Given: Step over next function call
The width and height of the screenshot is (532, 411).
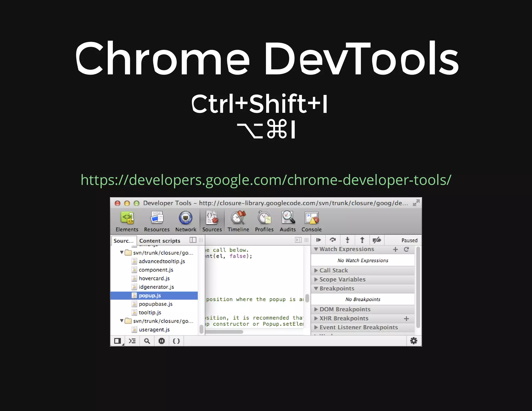Looking at the screenshot, I should coord(333,240).
